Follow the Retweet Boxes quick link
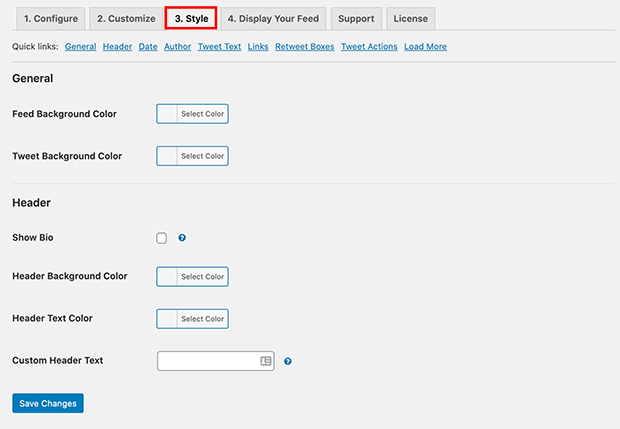620x429 pixels. click(305, 47)
